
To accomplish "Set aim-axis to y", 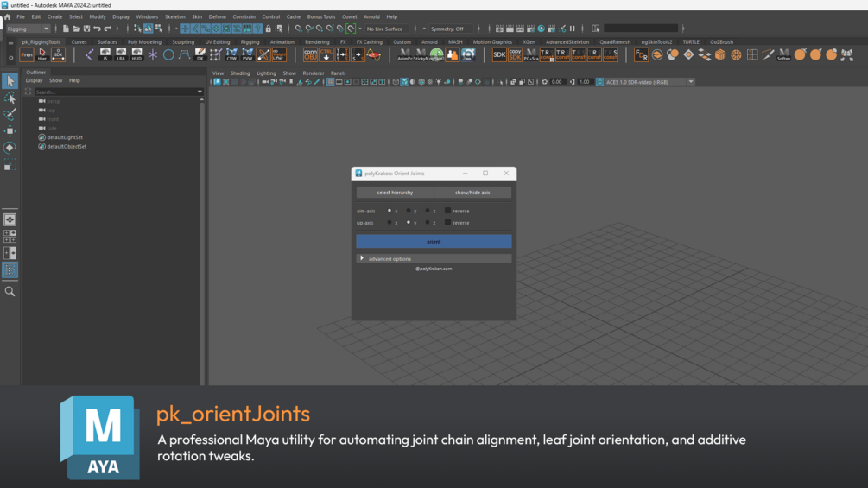I will coord(409,211).
